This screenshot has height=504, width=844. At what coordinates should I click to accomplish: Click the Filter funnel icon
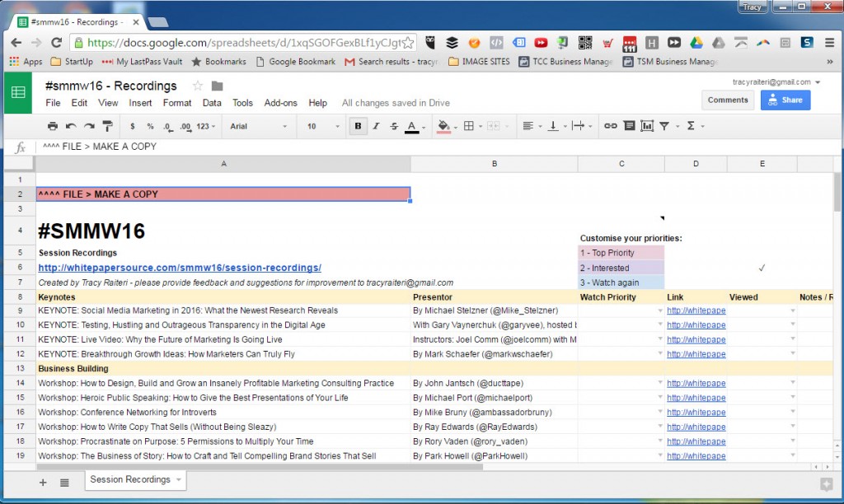coord(665,126)
